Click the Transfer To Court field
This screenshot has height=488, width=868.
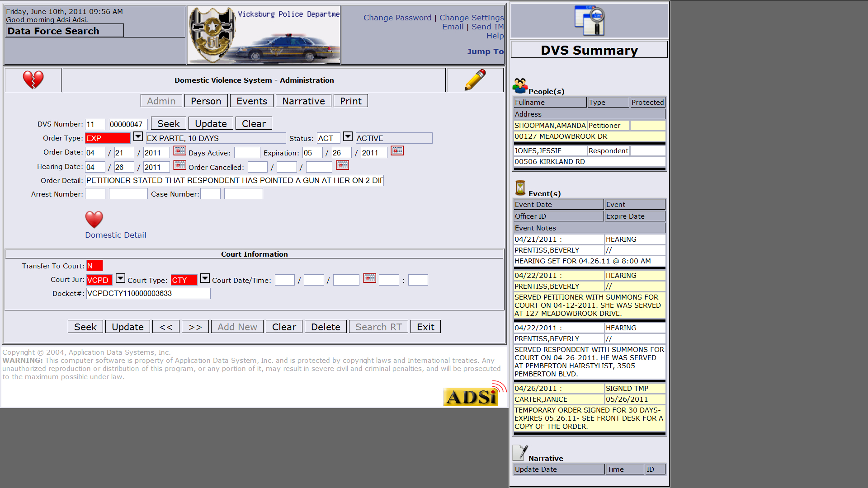[94, 266]
